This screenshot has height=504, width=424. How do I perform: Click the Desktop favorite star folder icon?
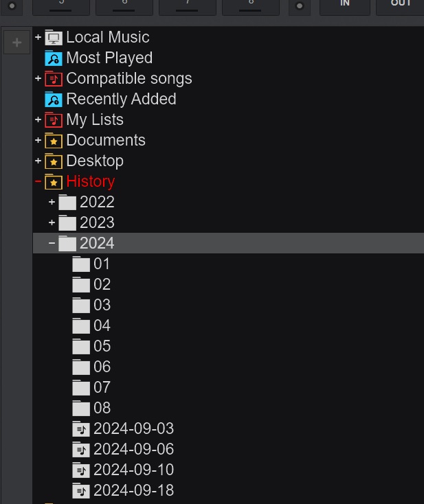(x=54, y=161)
